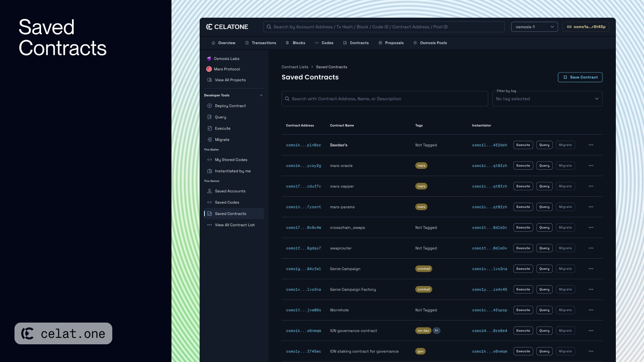Image resolution: width=644 pixels, height=362 pixels.
Task: Open the Execute tool in sidebar
Action: [219, 128]
